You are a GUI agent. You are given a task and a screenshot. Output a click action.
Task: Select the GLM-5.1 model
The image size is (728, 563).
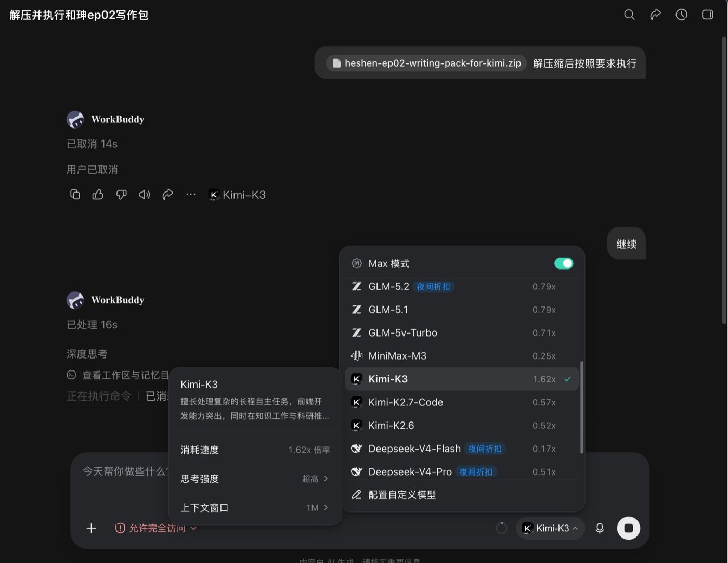click(462, 310)
